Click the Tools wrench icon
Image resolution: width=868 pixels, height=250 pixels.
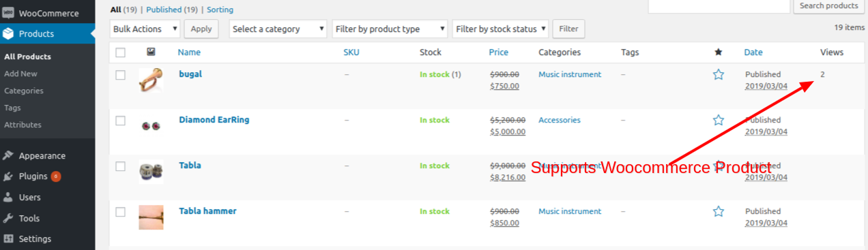coord(8,219)
